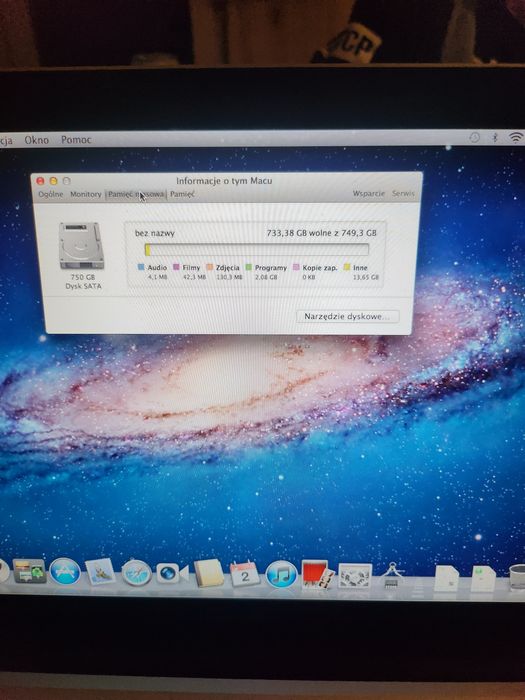Open Address Book dock icon
The width and height of the screenshot is (525, 700).
208,573
